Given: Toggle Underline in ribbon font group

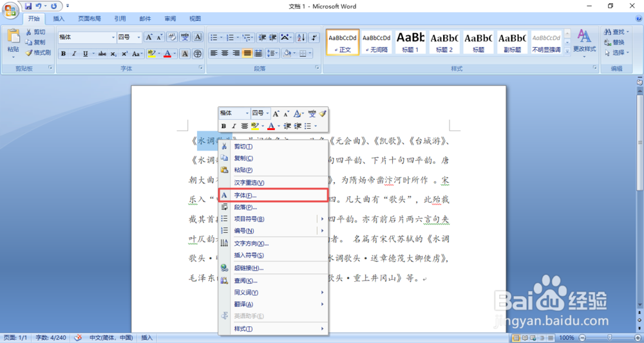Looking at the screenshot, I should coord(86,54).
